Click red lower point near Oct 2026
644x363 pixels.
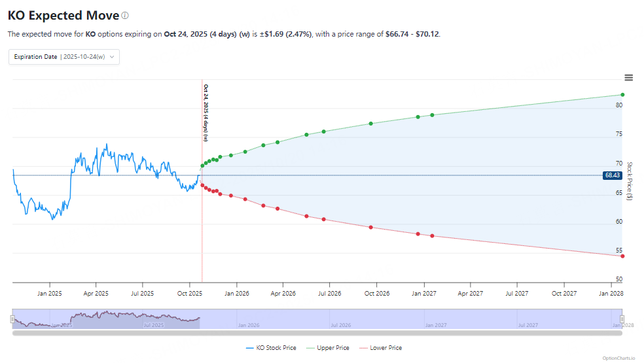click(x=371, y=228)
